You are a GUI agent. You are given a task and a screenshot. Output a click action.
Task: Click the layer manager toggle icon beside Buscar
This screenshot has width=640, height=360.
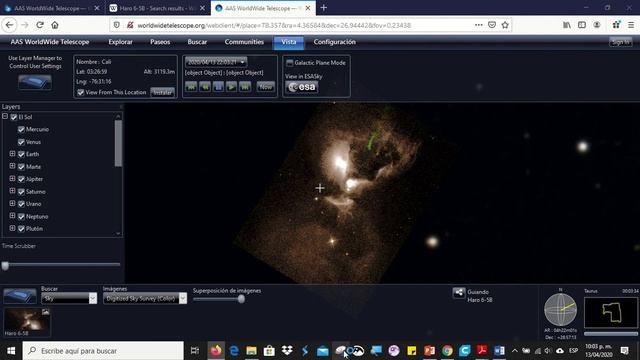pos(20,296)
